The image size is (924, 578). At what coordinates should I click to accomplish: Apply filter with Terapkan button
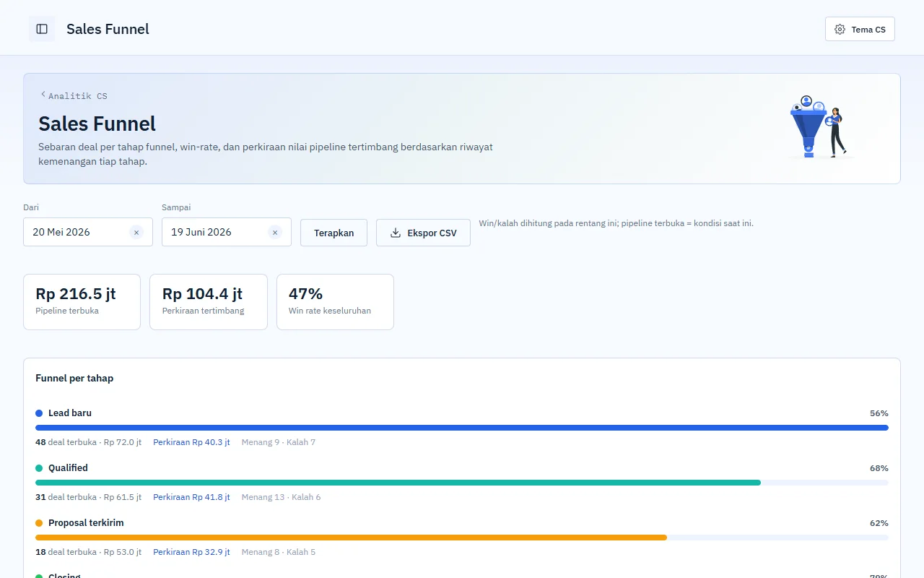pyautogui.click(x=334, y=233)
